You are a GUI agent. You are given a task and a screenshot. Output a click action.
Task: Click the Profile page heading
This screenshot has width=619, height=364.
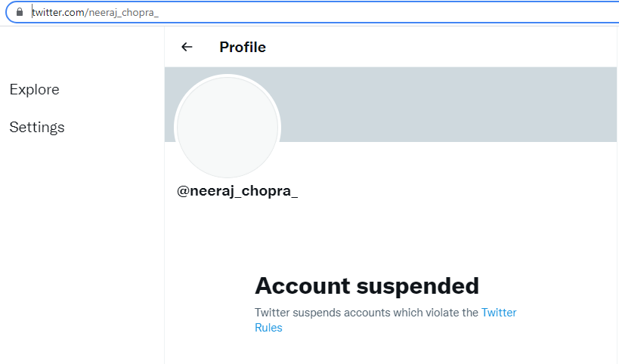(243, 48)
